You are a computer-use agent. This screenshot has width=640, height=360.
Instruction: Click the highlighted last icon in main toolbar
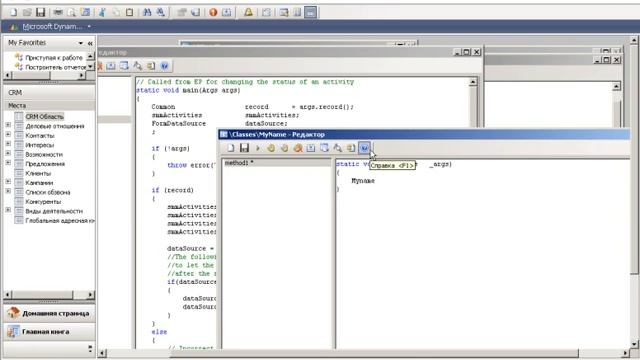[x=311, y=12]
